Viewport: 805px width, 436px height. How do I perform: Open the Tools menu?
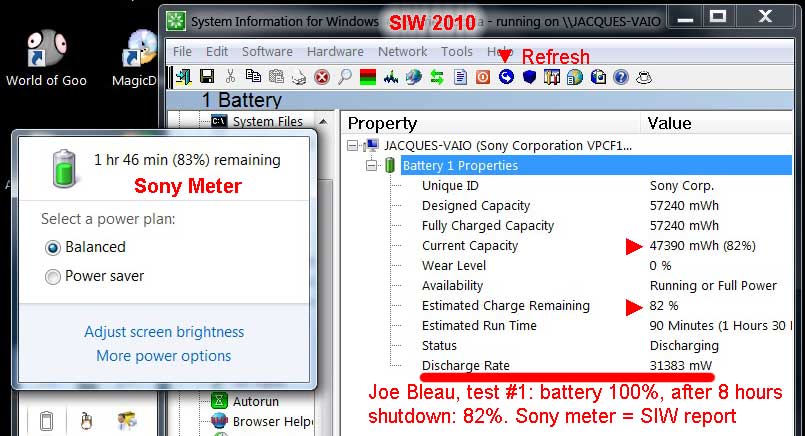[x=456, y=51]
